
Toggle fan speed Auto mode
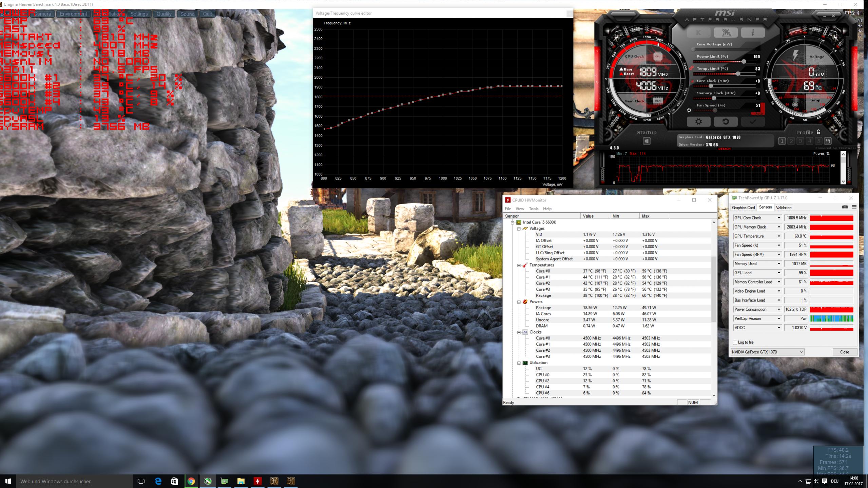coord(759,113)
